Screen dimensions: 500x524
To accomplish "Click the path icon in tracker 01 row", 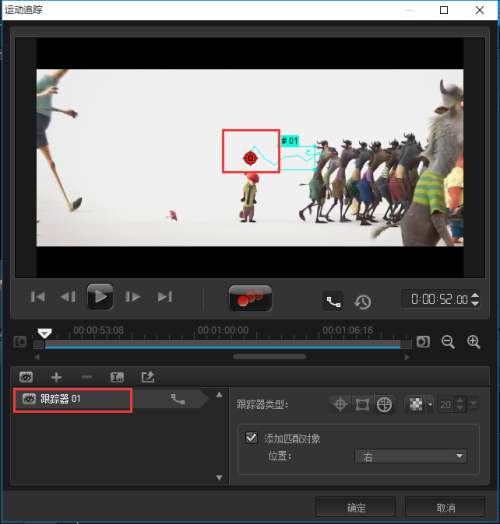I will pos(178,399).
